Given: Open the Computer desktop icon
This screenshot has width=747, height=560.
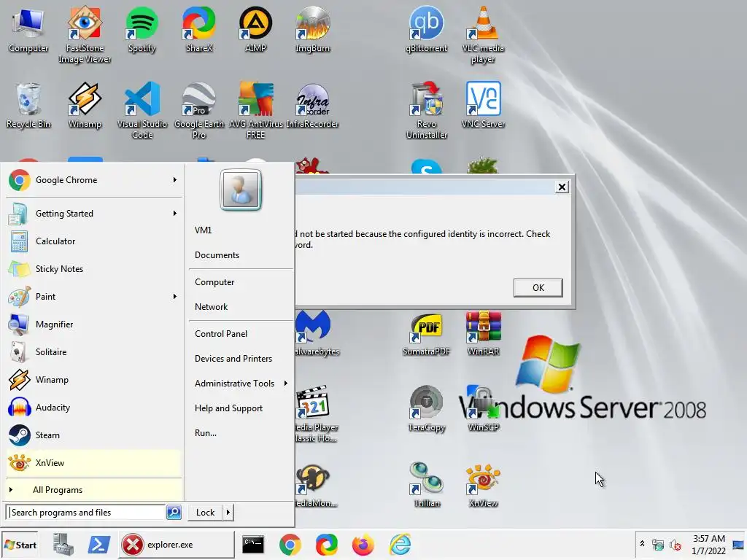Looking at the screenshot, I should pos(28,29).
